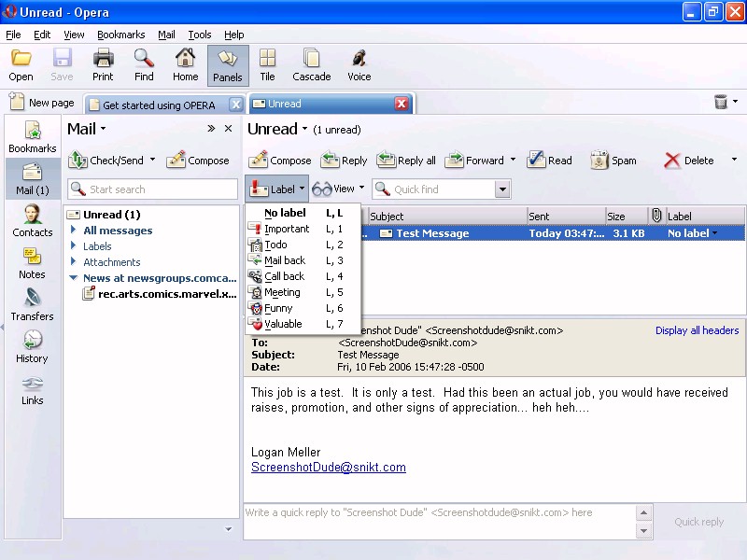The height and width of the screenshot is (560, 747).
Task: Open the Transfers panel
Action: click(x=33, y=305)
